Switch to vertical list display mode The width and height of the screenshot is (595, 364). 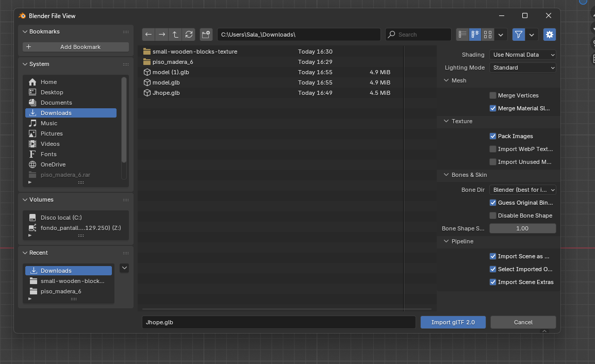462,35
